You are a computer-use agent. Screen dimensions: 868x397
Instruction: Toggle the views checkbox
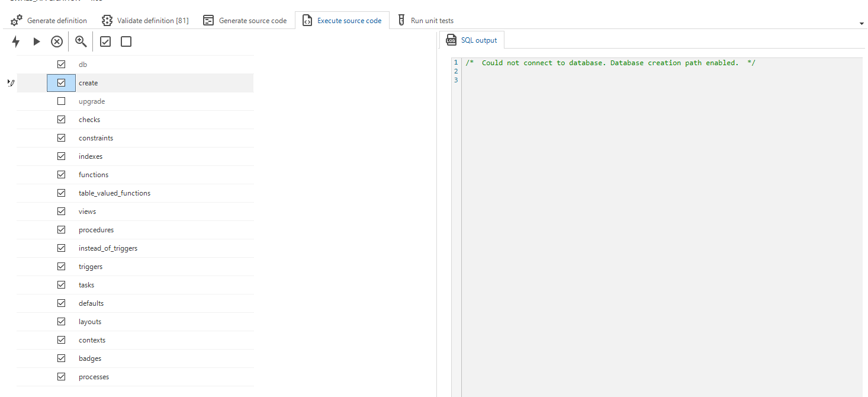[x=61, y=212]
